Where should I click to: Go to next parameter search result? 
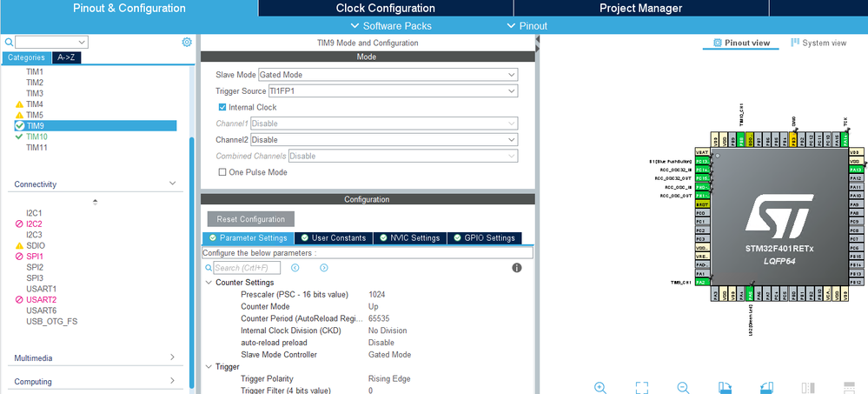click(324, 268)
